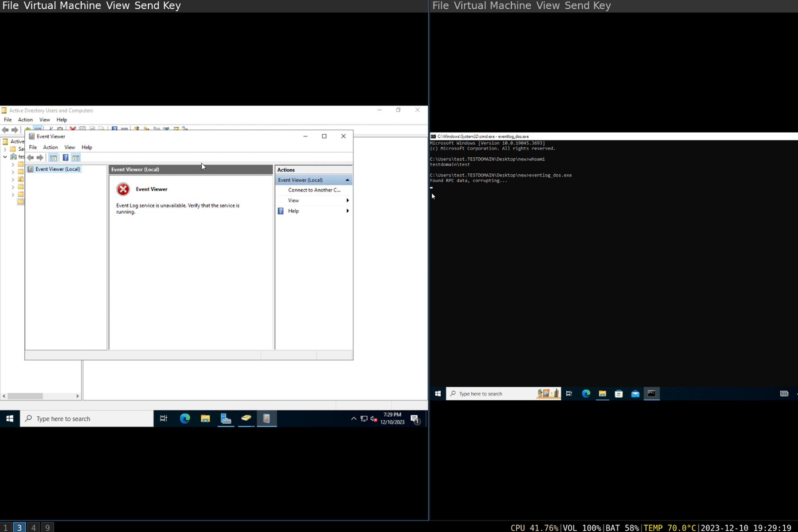Expand the 'Sa' folder node in AD tree
Image resolution: width=798 pixels, height=532 pixels.
click(5, 149)
